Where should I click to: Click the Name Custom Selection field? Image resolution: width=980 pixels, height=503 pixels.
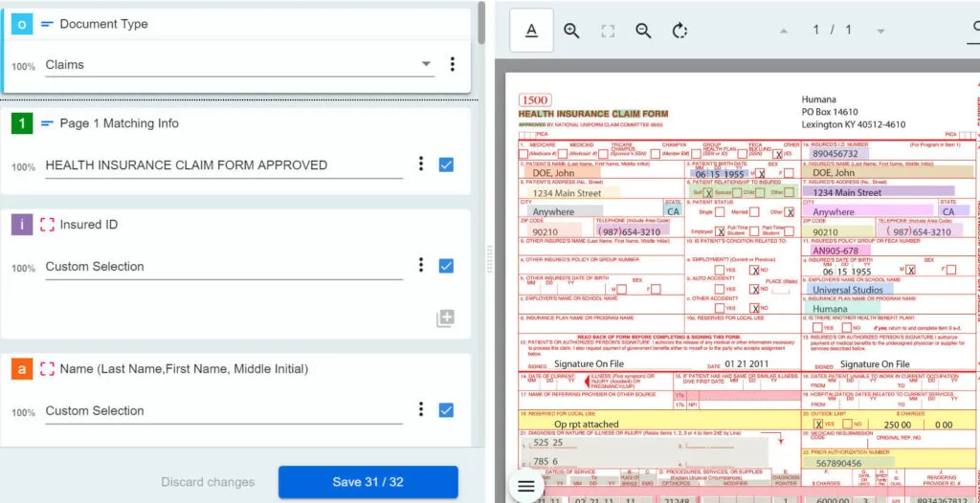224,411
